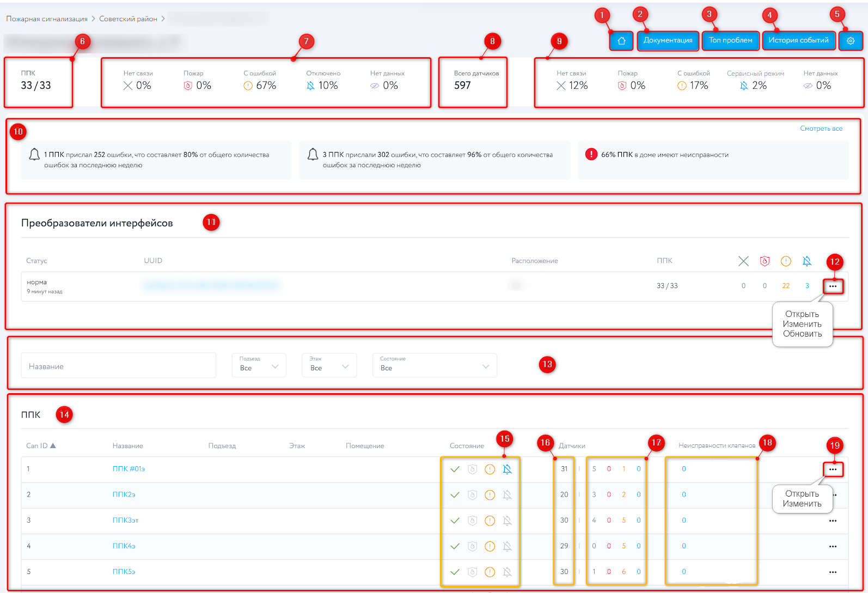868x593 pixels.
Task: Click the error warning icon in ППК4э row
Action: pyautogui.click(x=490, y=546)
